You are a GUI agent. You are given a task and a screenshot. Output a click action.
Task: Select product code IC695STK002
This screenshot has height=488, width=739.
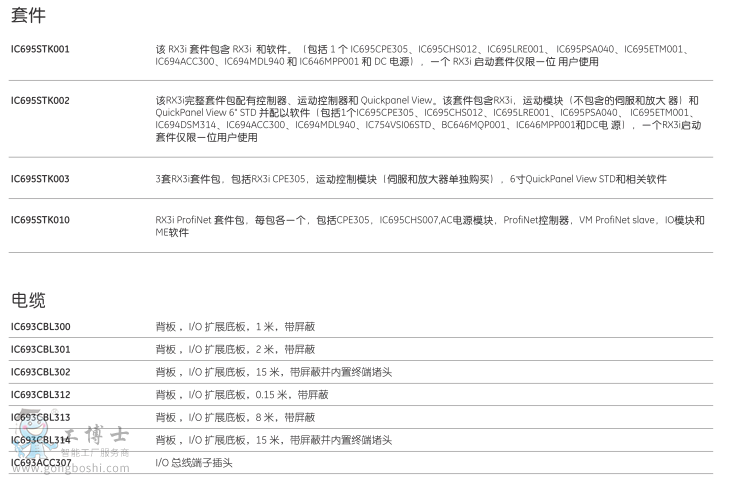click(x=40, y=101)
